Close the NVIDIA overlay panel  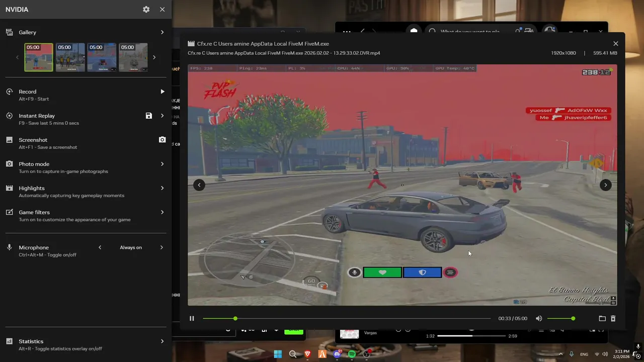click(x=162, y=10)
